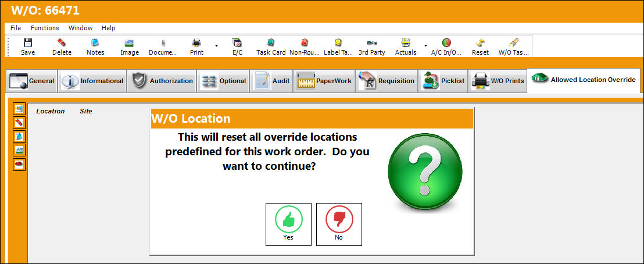Switch to the General tab
Image resolution: width=644 pixels, height=264 pixels.
point(32,81)
